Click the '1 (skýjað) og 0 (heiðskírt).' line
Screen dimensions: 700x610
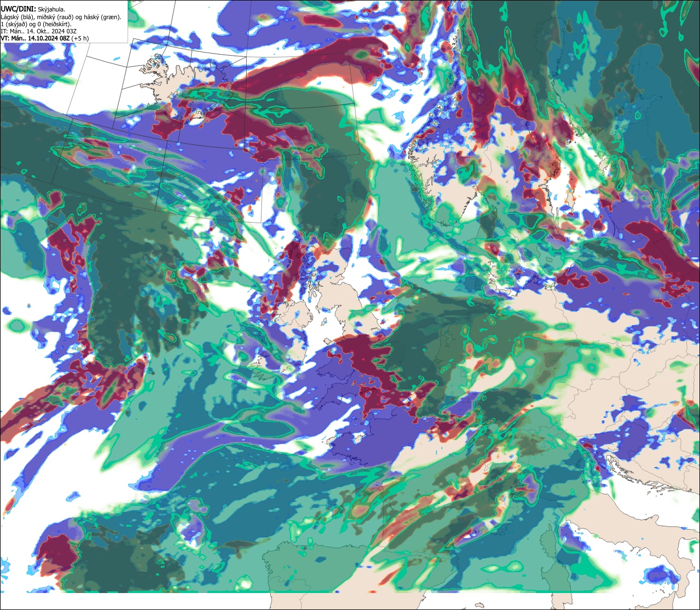tap(36, 24)
